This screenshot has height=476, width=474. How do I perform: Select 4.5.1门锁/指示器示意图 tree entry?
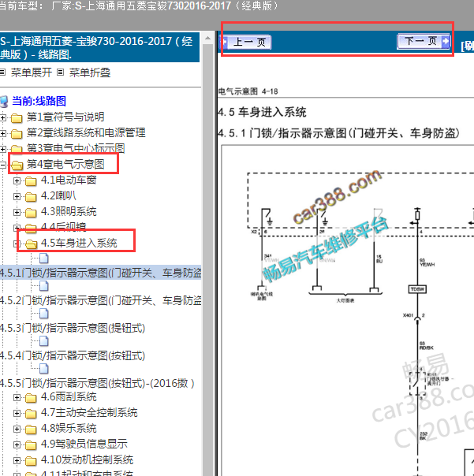(x=101, y=273)
